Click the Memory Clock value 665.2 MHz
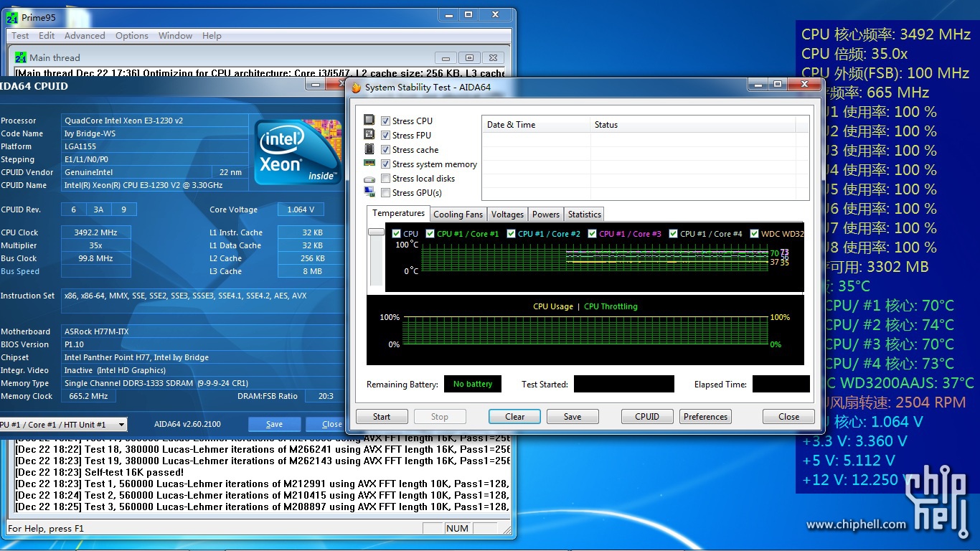Screen dimensions: 980x551 tap(89, 396)
